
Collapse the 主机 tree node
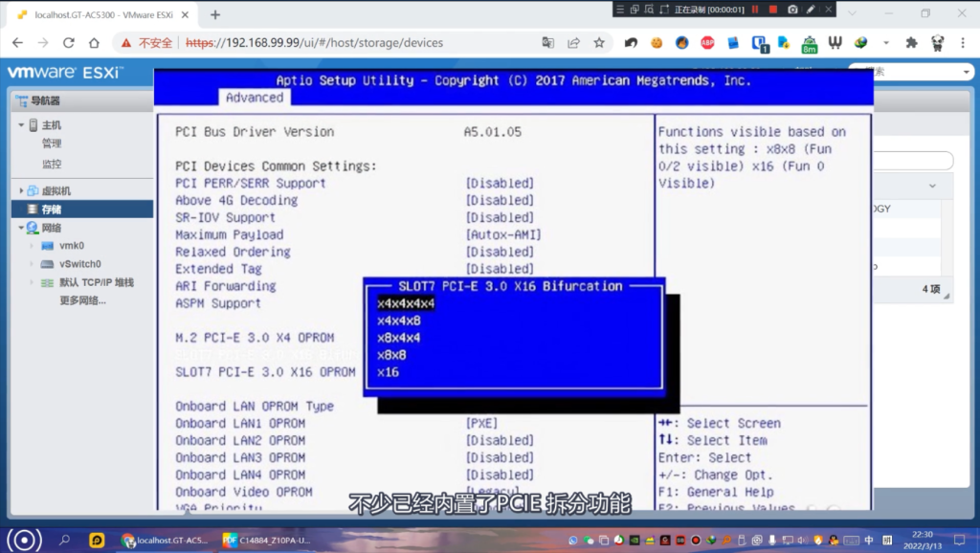pos(21,125)
